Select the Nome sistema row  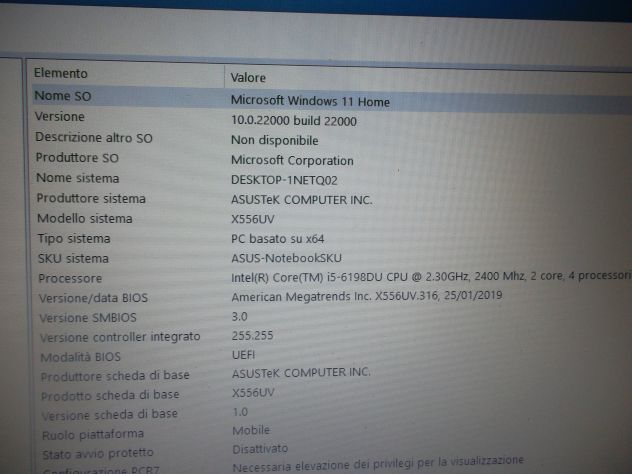tap(78, 178)
